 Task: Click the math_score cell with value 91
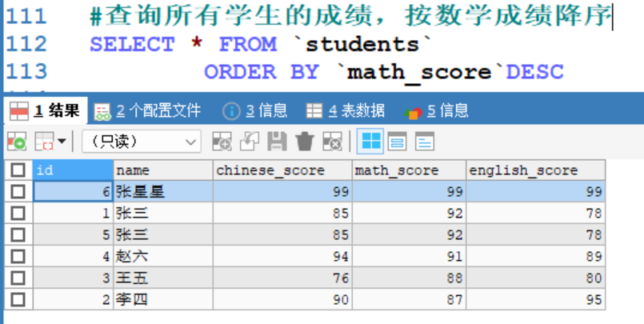tap(409, 257)
